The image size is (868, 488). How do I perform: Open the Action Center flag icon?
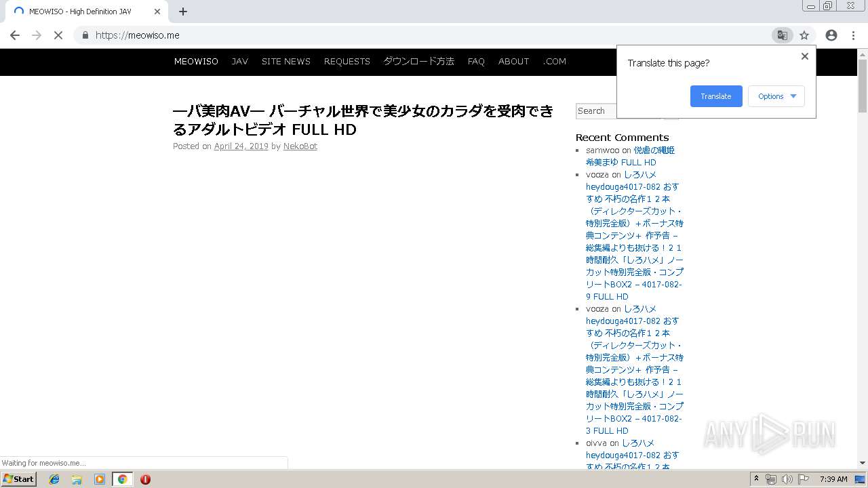(x=803, y=479)
